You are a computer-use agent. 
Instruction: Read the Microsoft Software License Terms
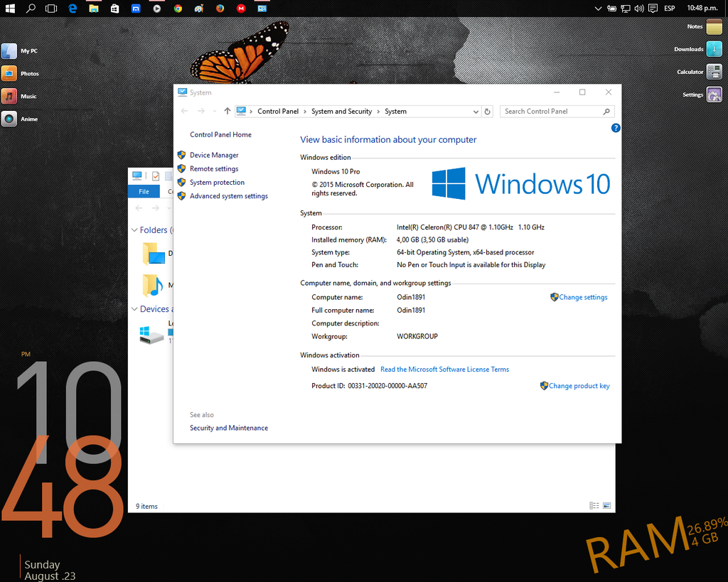coord(445,370)
